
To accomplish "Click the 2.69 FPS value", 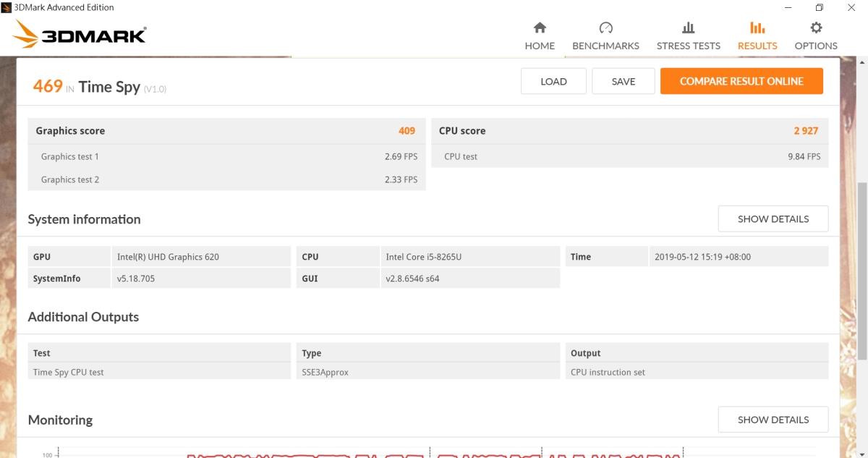I will pyautogui.click(x=401, y=156).
